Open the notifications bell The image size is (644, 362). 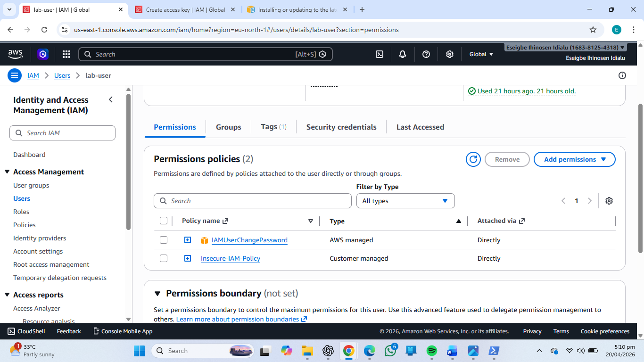point(403,54)
